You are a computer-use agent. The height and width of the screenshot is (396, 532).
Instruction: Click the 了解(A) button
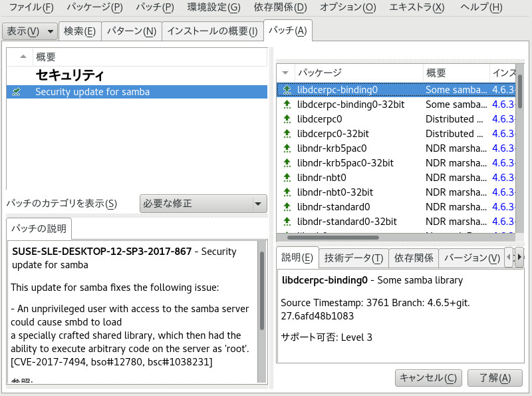tap(495, 378)
